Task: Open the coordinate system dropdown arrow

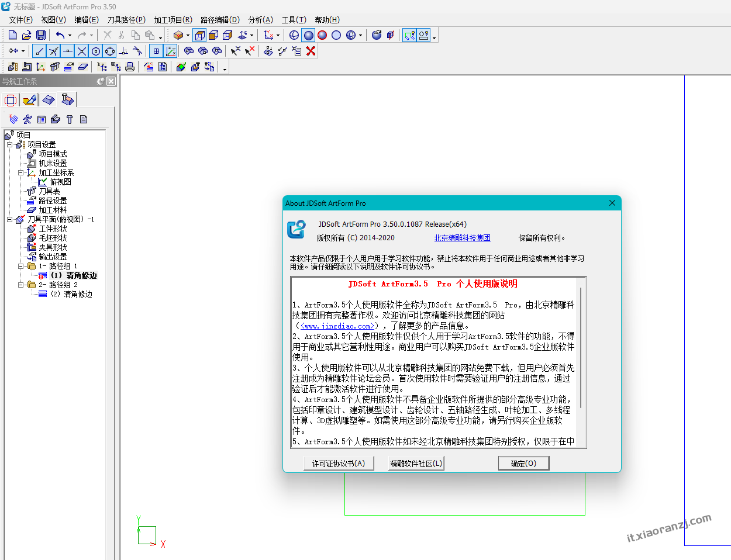Action: [x=278, y=35]
